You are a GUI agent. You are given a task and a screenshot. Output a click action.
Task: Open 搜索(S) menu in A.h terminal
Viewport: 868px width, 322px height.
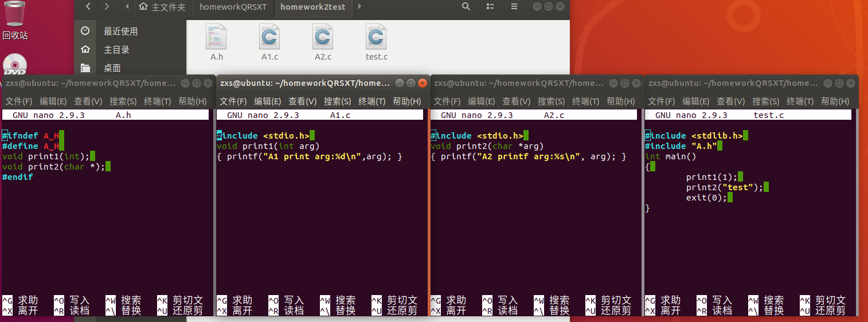[123, 101]
